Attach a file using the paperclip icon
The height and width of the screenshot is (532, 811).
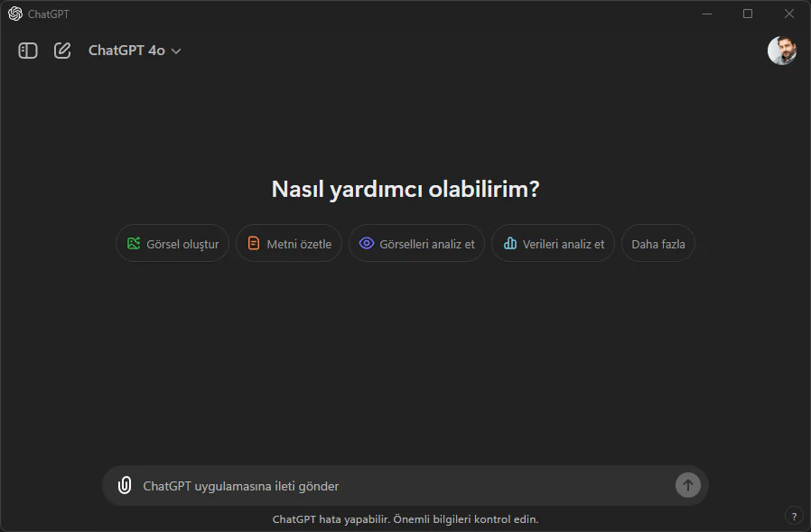(x=124, y=485)
